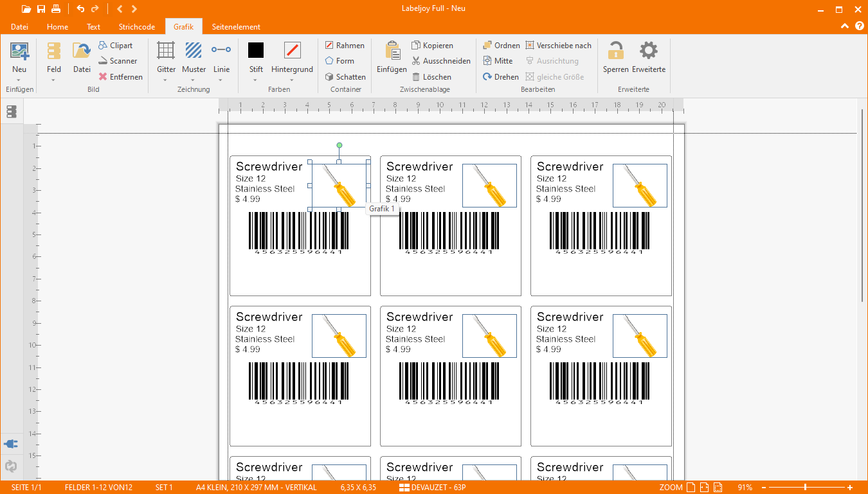Open the layers panel icon at left sidebar
Viewport: 868px width, 494px height.
(x=11, y=112)
